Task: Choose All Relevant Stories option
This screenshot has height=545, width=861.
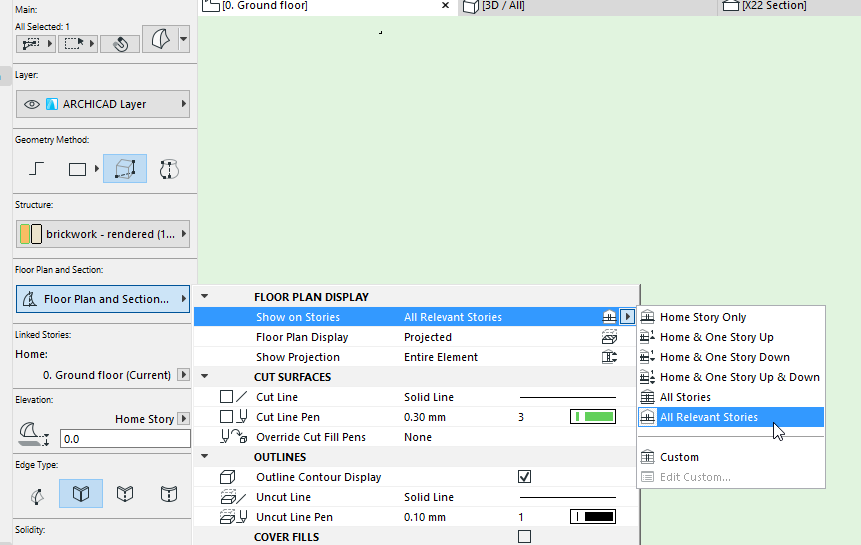Action: [731, 417]
